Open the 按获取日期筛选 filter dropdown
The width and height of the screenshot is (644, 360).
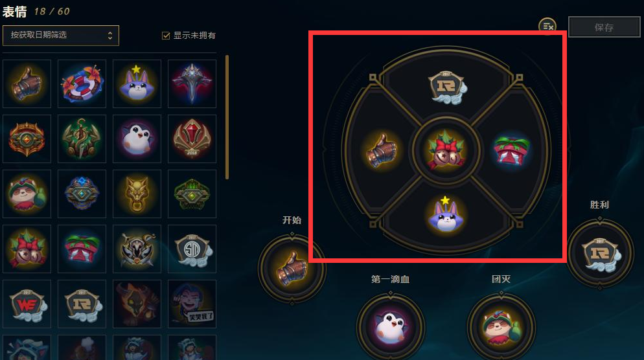click(x=61, y=36)
